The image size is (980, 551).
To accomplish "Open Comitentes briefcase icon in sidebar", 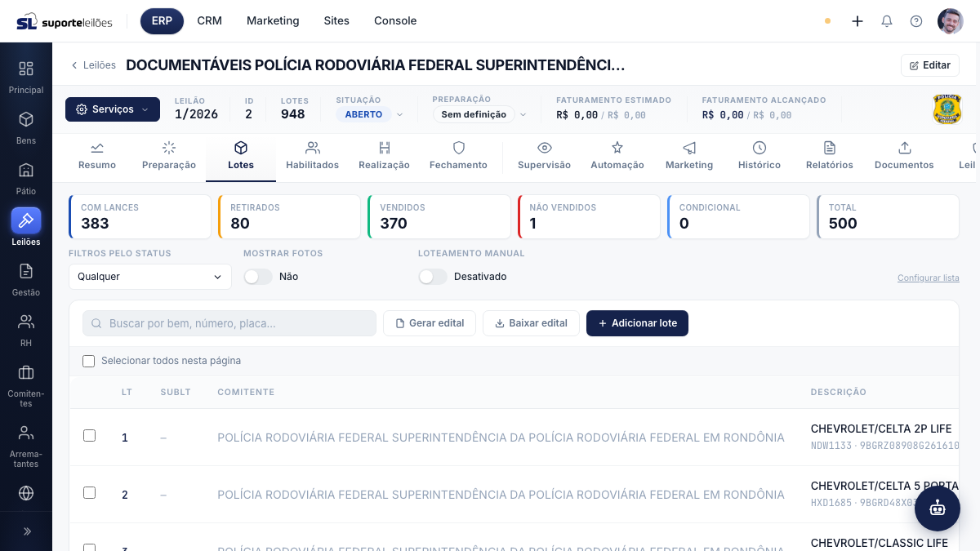I will tap(26, 372).
